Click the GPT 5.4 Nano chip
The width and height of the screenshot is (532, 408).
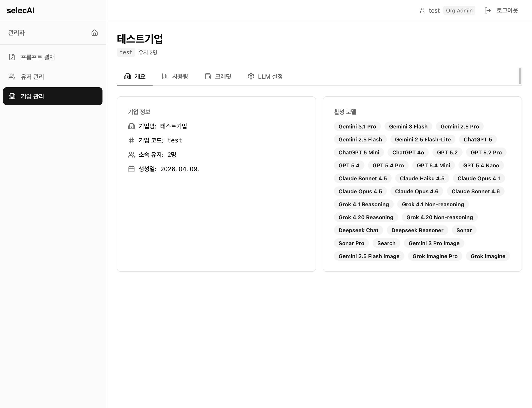click(481, 165)
